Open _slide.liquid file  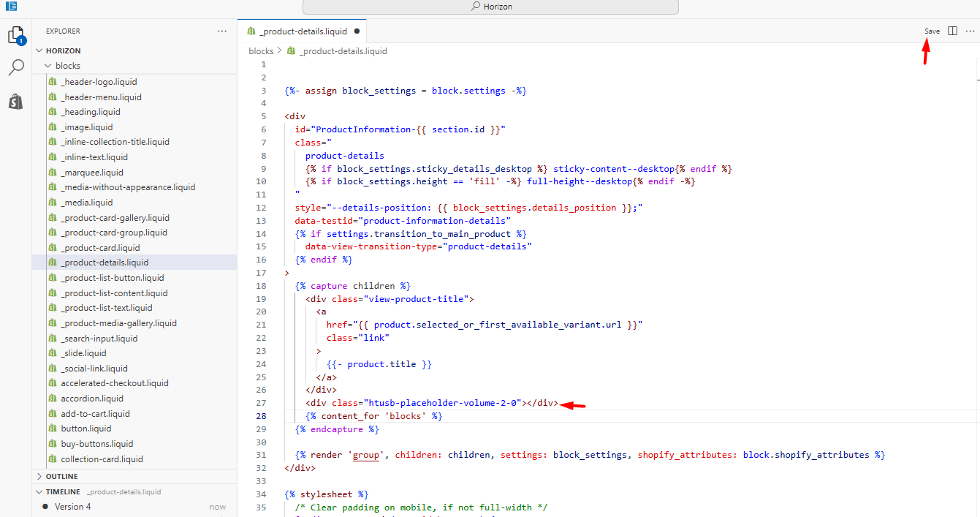coord(83,353)
